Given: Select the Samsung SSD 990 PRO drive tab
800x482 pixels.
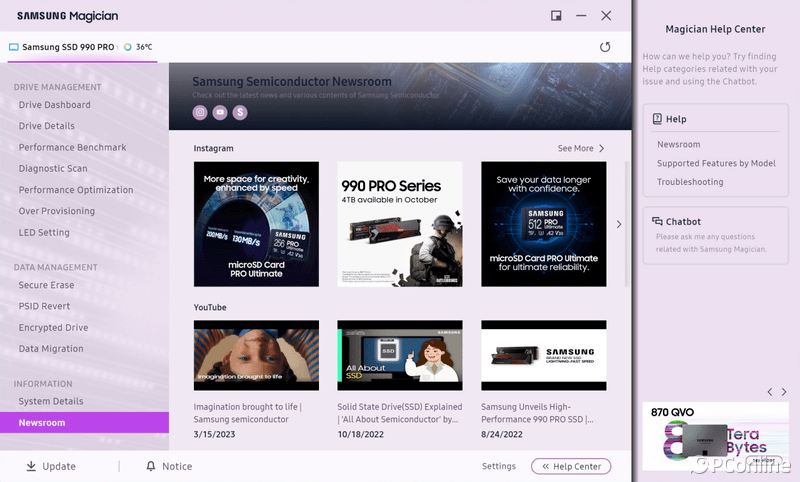Looking at the screenshot, I should point(68,47).
